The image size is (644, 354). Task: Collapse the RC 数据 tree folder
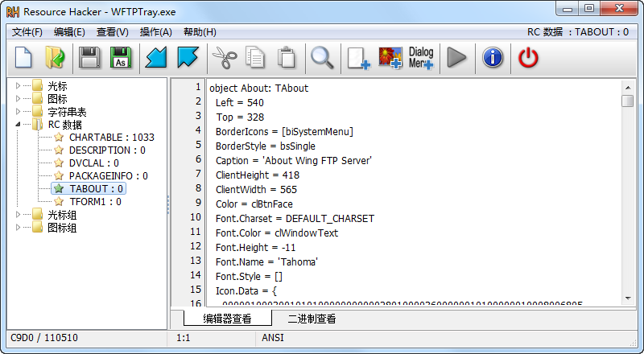coord(19,125)
